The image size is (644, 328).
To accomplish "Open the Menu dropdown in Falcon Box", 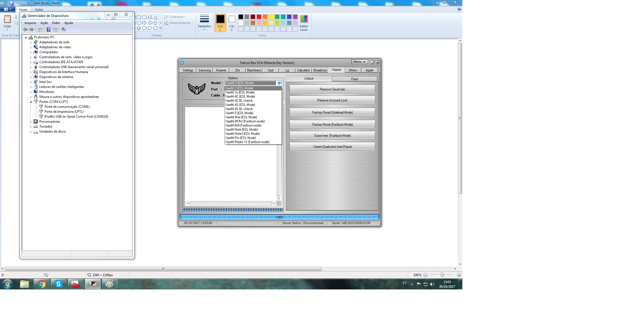I will coord(359,62).
